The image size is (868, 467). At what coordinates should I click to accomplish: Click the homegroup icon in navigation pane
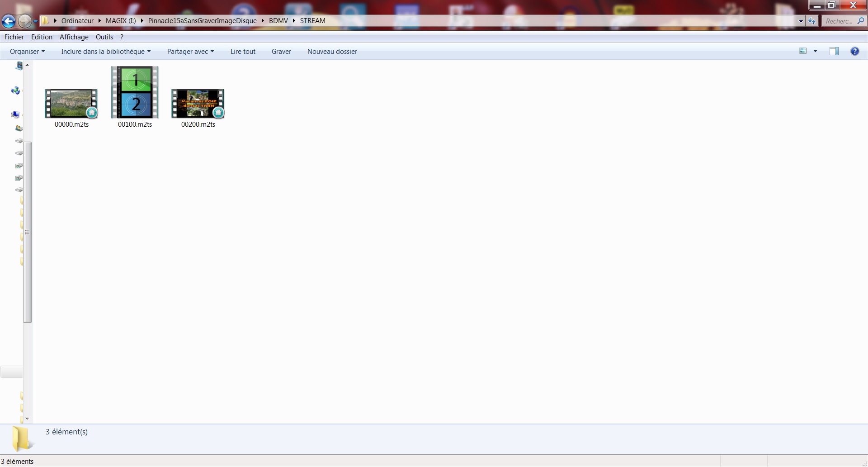(15, 91)
